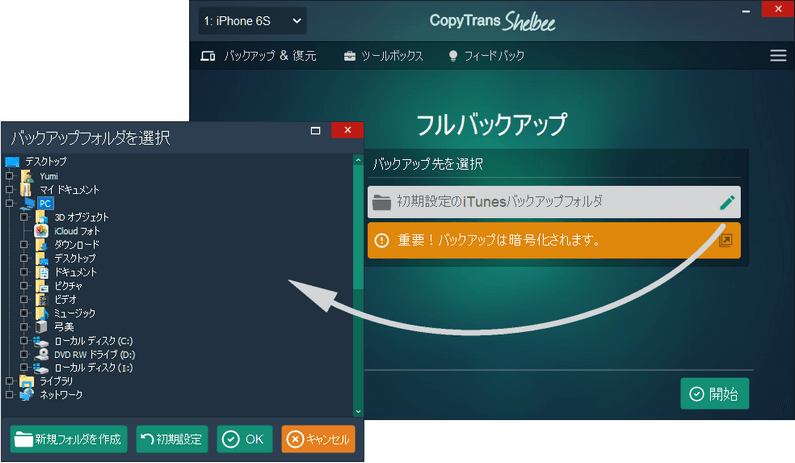Open the バックアップ & 復元 tab
The height and width of the screenshot is (463, 795).
pyautogui.click(x=259, y=56)
